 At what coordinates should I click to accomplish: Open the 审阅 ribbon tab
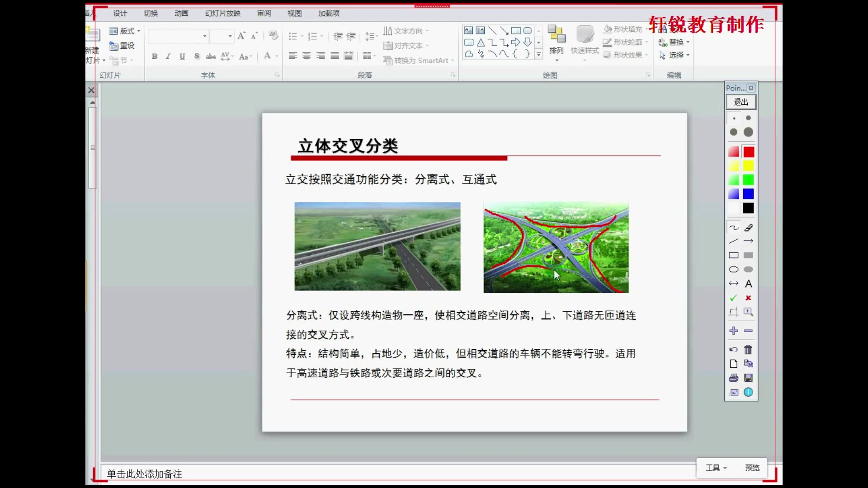[x=264, y=14]
